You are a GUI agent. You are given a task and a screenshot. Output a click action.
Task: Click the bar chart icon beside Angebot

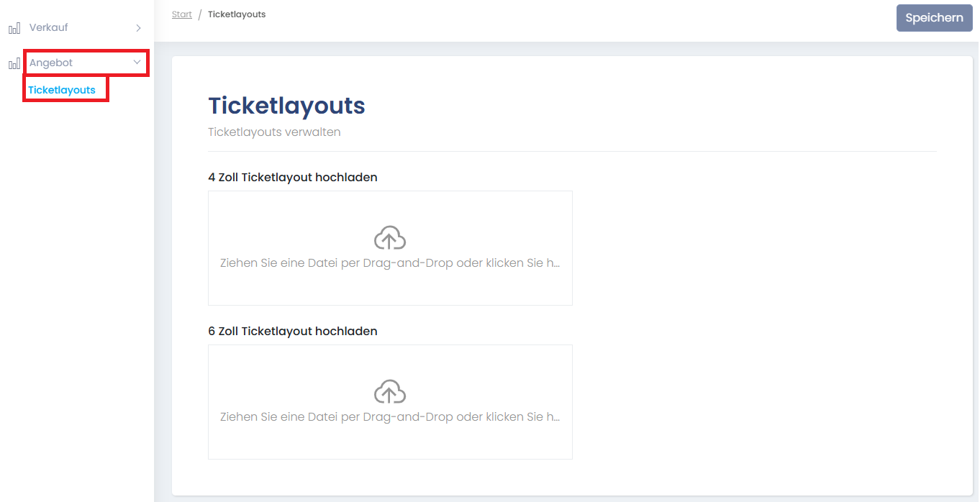click(14, 63)
